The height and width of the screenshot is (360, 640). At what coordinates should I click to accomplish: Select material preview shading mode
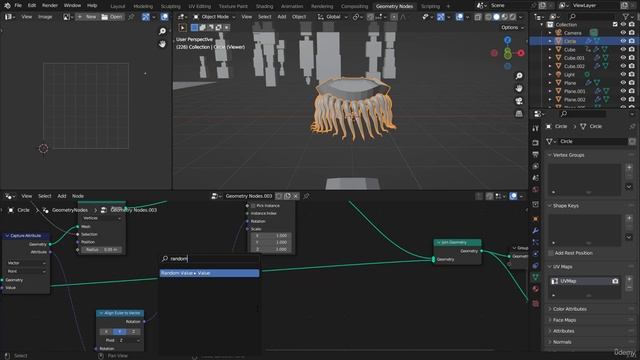pyautogui.click(x=504, y=17)
